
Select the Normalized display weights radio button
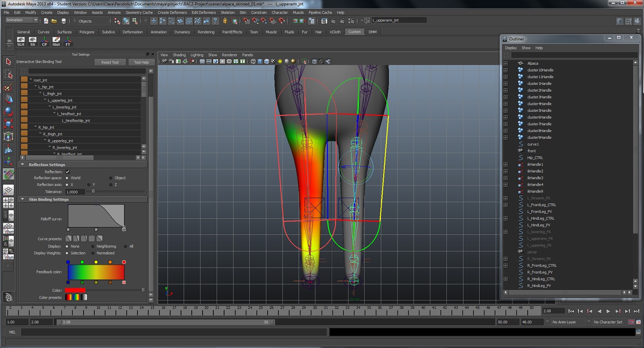(x=93, y=253)
